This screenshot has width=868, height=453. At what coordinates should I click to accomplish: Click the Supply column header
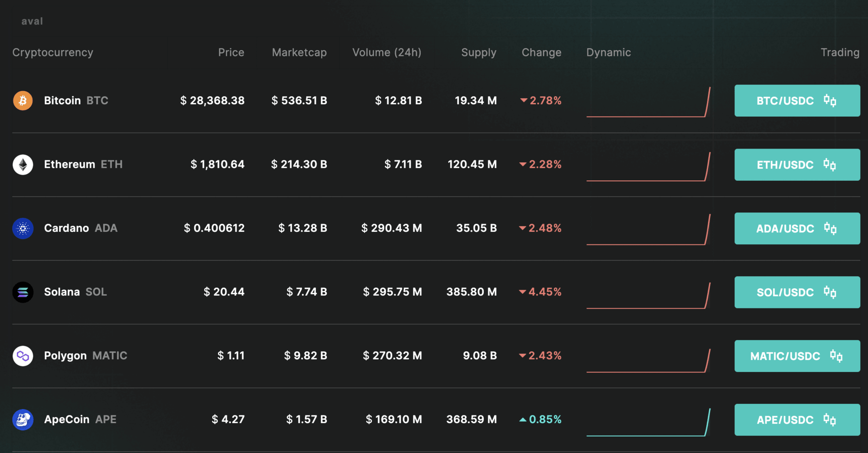[479, 53]
